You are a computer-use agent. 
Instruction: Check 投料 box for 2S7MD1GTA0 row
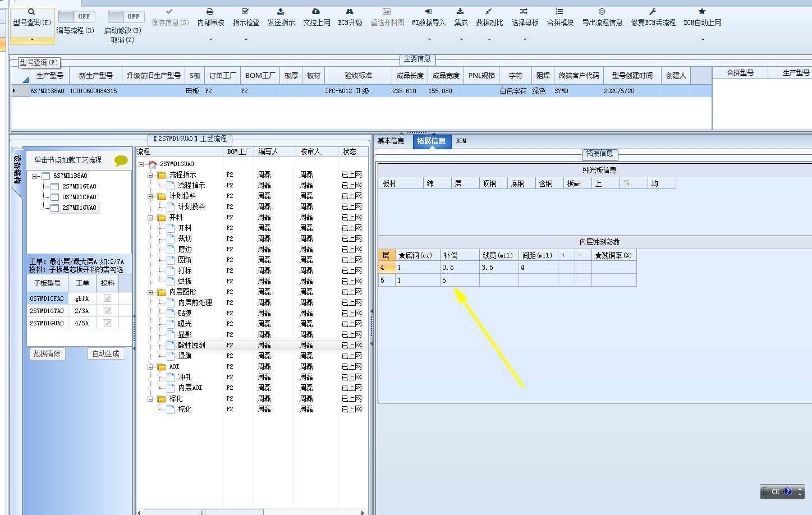pyautogui.click(x=107, y=311)
